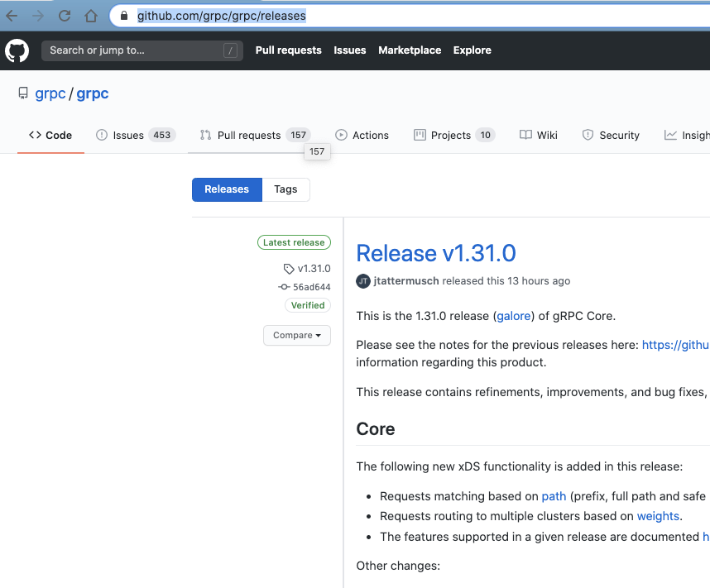Click the browser refresh icon
710x588 pixels.
tap(65, 15)
